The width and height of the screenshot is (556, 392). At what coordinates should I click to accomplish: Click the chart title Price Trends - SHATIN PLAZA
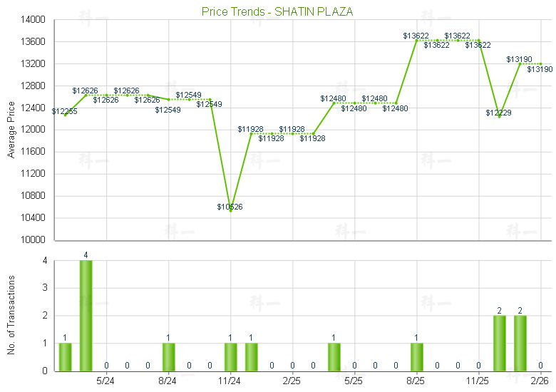tap(277, 11)
